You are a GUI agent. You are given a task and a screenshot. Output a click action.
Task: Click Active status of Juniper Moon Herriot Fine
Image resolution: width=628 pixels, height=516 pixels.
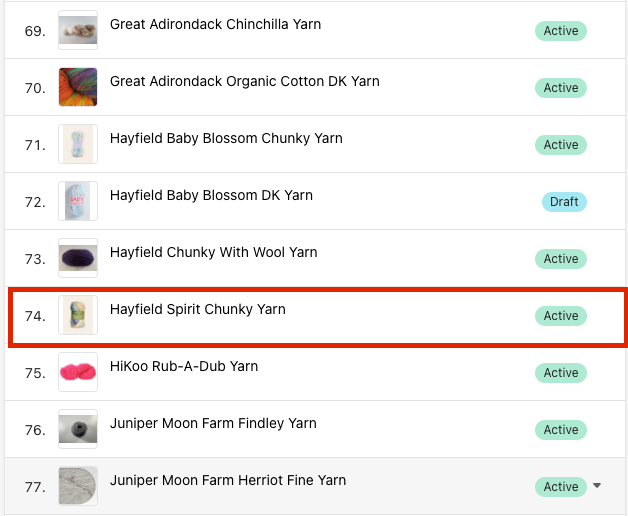561,487
